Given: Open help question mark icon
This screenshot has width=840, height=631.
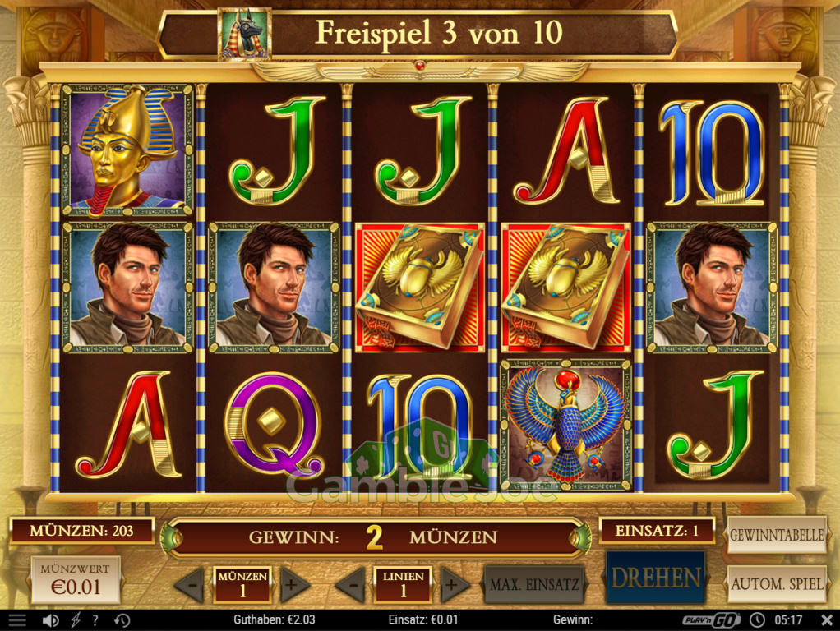Looking at the screenshot, I should 95,620.
